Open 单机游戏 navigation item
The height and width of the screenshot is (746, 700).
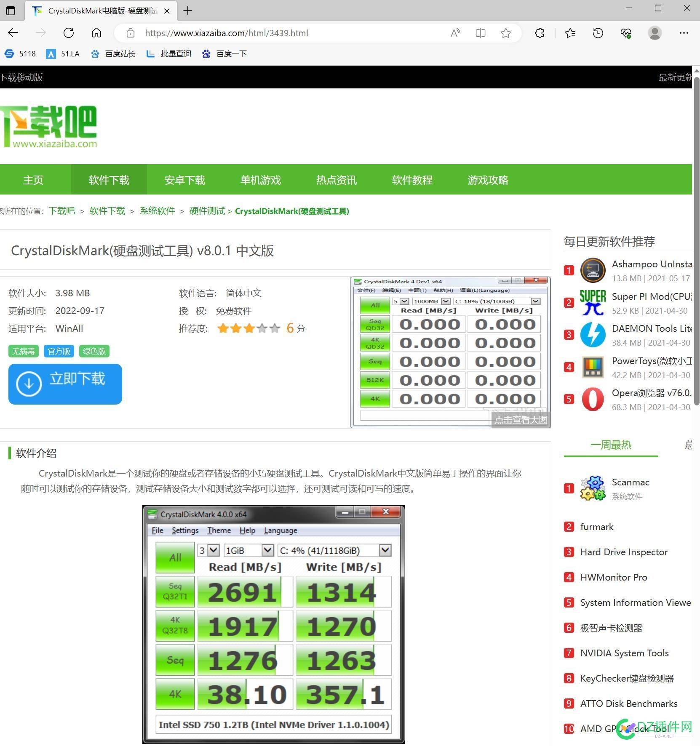260,180
